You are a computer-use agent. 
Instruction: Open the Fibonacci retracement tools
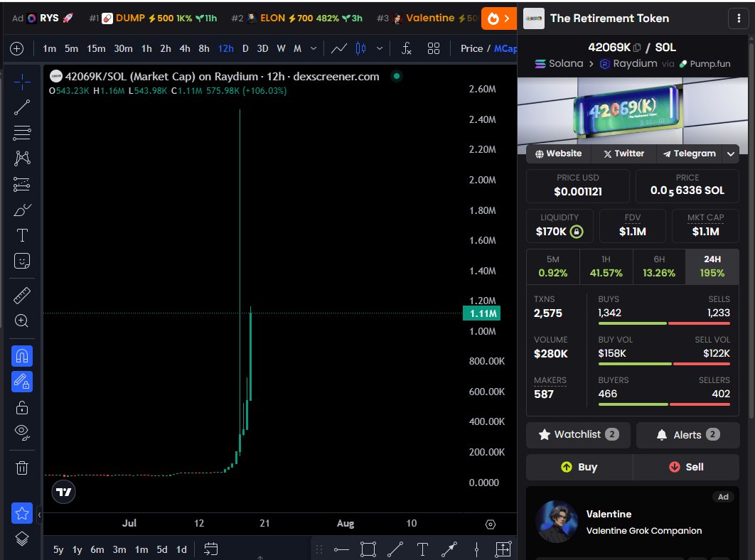tap(21, 133)
